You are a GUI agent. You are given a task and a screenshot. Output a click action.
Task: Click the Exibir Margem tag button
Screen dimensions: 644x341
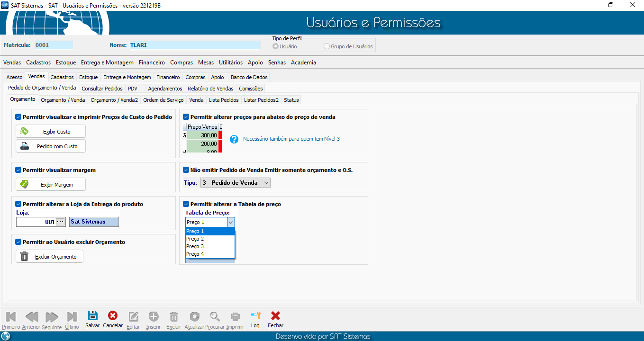click(51, 184)
